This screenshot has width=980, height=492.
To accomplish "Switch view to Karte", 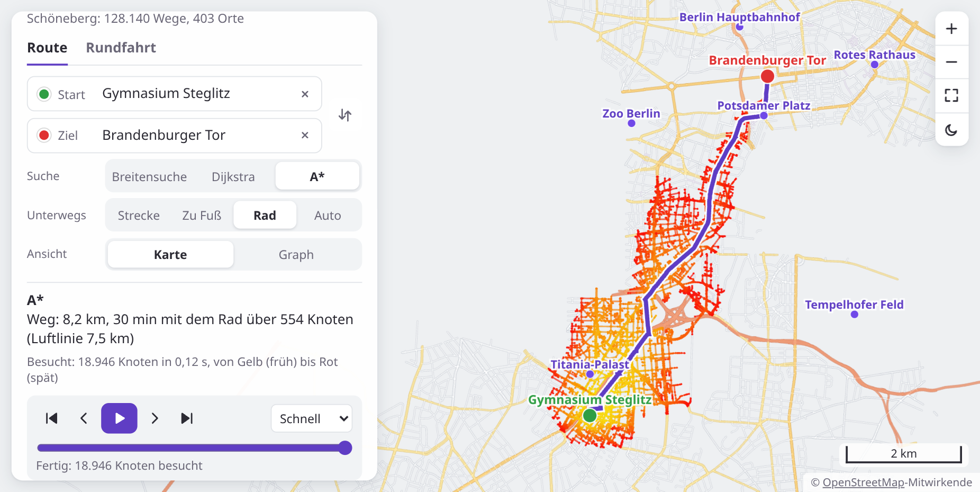I will point(170,255).
